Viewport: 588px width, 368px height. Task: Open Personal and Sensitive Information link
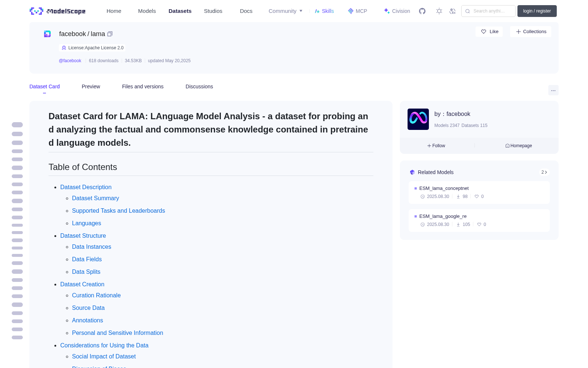pos(118,333)
